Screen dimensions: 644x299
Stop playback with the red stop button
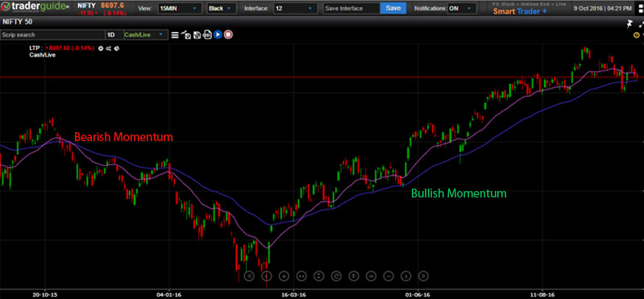click(x=228, y=35)
